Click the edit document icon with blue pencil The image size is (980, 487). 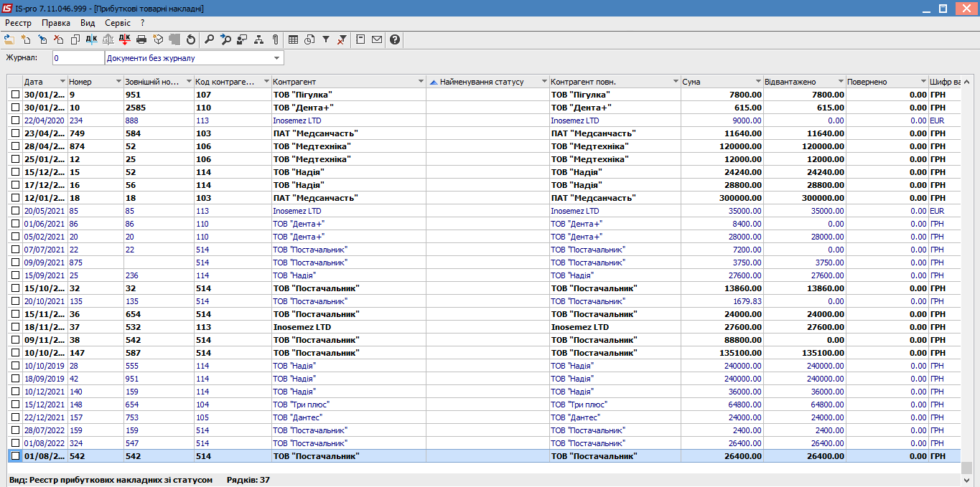42,39
